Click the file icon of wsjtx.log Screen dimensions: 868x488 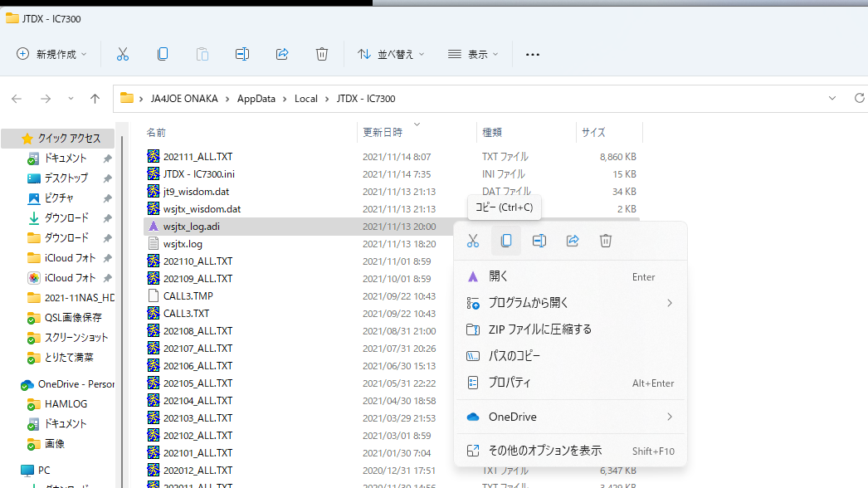(x=154, y=244)
